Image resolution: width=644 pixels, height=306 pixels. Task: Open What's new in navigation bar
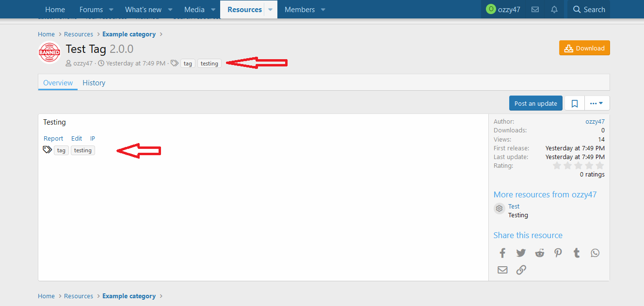pos(143,9)
